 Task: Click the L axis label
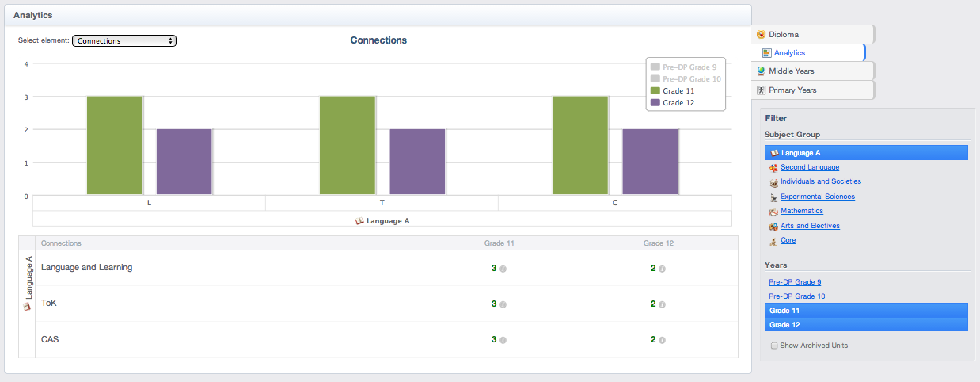coord(149,204)
